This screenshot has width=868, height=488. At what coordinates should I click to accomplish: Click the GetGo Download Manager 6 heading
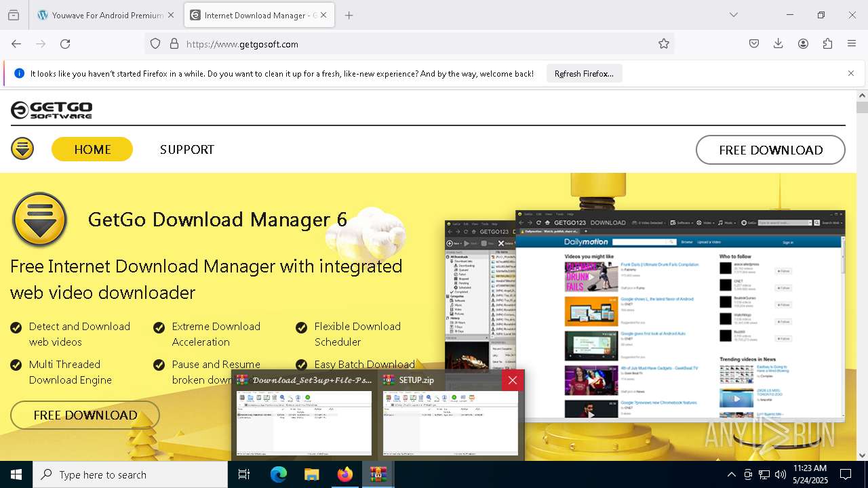218,220
